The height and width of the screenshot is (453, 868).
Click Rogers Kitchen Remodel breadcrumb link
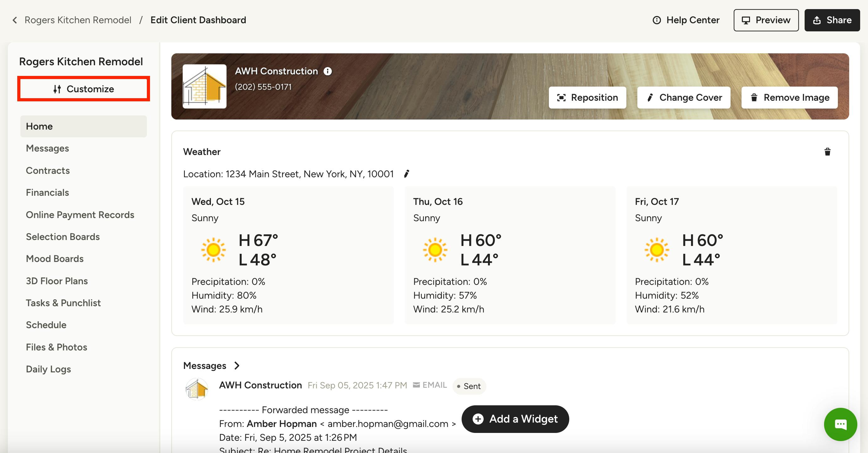[78, 20]
